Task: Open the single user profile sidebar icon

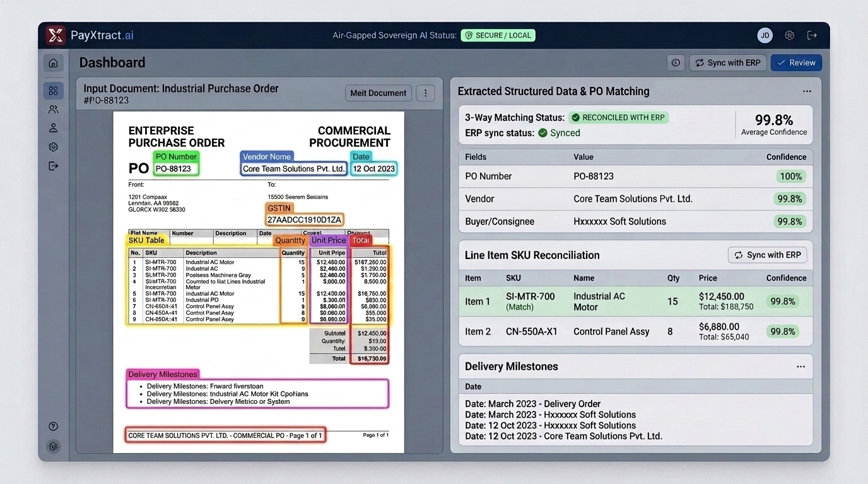Action: (x=54, y=128)
